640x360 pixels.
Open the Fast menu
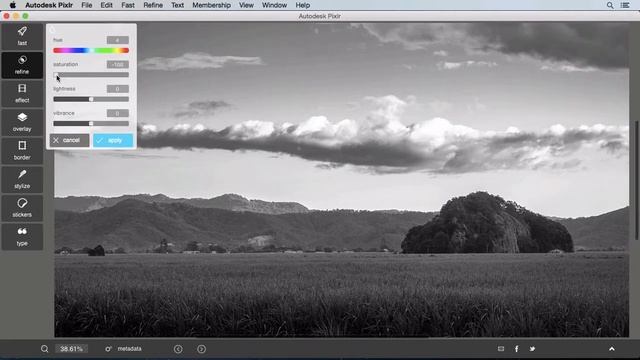(128, 5)
